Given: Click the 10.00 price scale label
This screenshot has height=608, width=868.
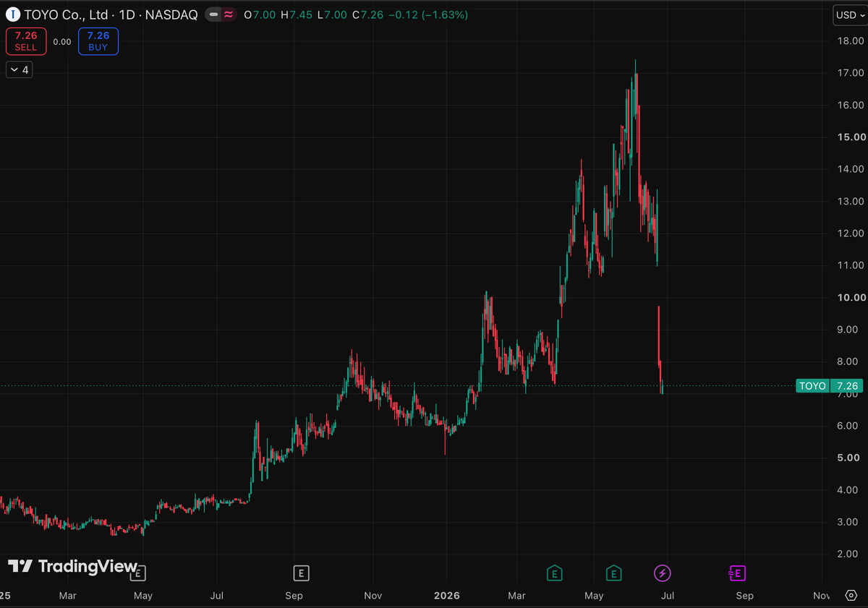Looking at the screenshot, I should [x=851, y=297].
